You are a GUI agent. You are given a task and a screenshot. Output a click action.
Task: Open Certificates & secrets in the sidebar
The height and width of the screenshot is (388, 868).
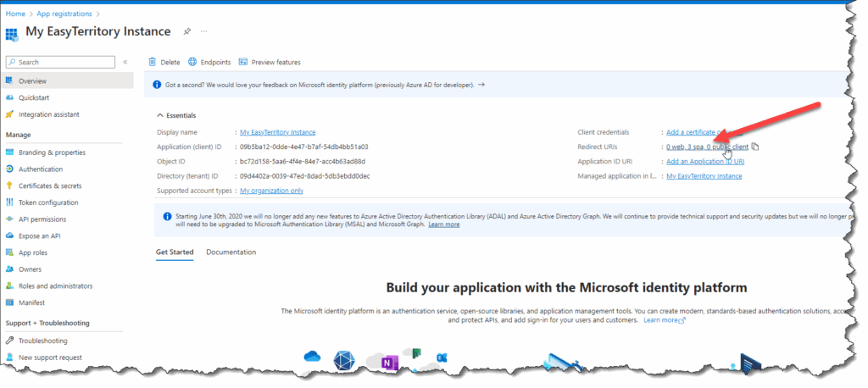tap(50, 186)
